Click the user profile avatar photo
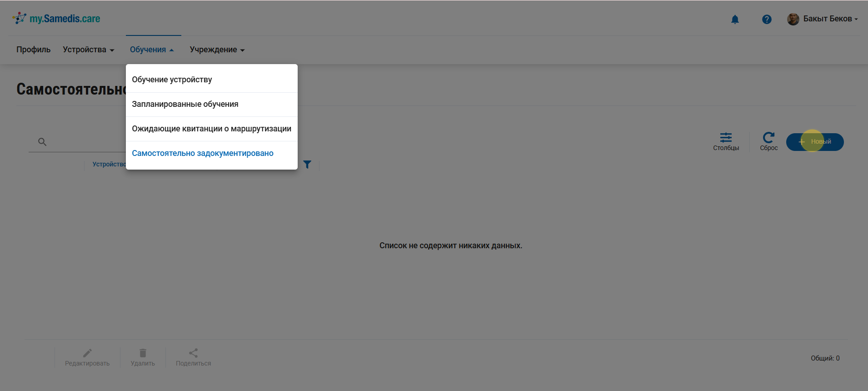The width and height of the screenshot is (868, 391). click(793, 19)
